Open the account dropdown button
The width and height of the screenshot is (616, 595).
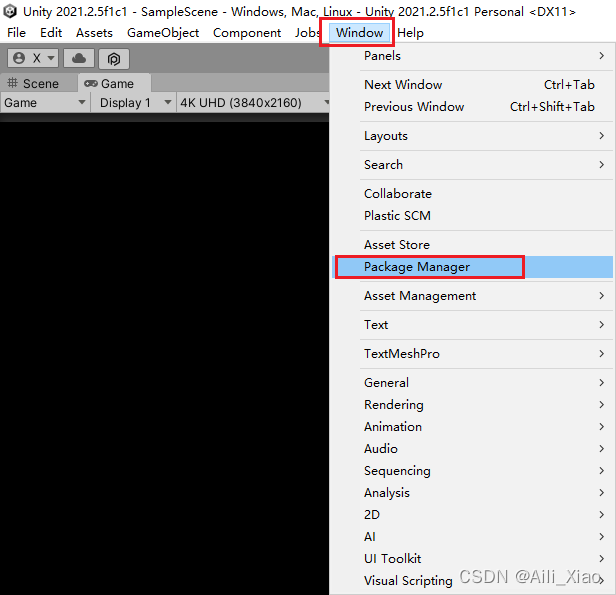click(x=33, y=59)
